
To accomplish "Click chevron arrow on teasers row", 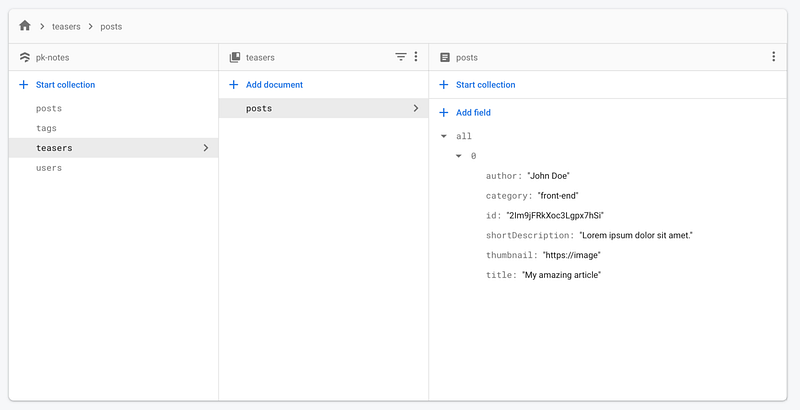I will 206,148.
